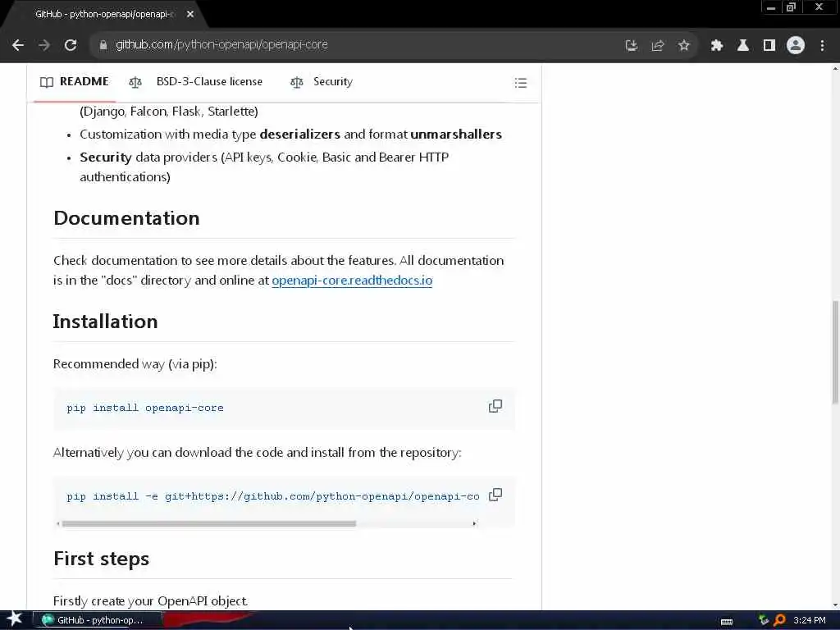Open the Chrome three-dot menu
The width and height of the screenshot is (840, 630).
click(x=822, y=46)
